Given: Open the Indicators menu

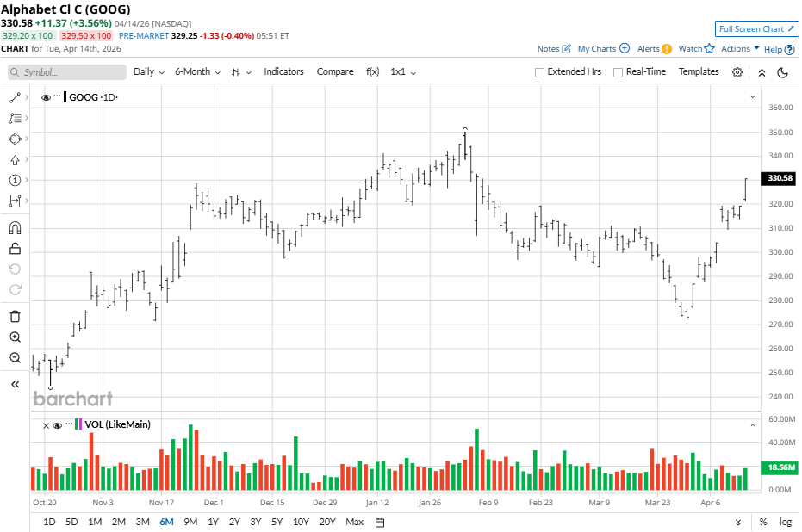Looking at the screenshot, I should coord(283,72).
